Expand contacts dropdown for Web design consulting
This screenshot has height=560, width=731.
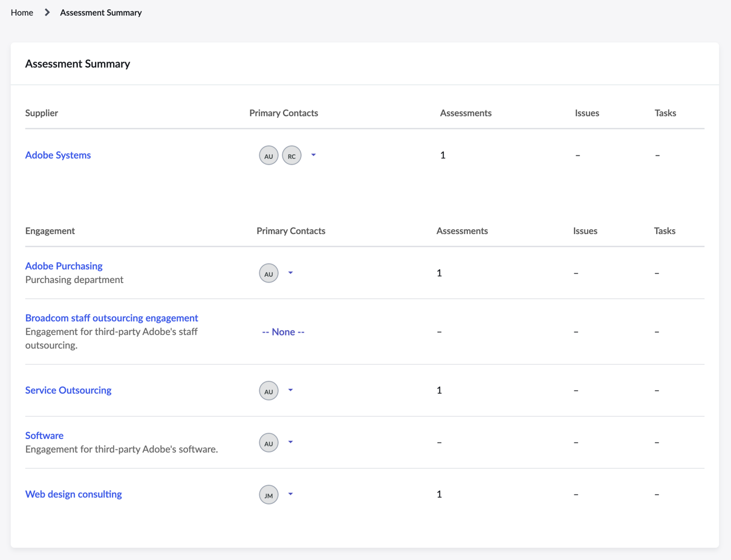290,494
